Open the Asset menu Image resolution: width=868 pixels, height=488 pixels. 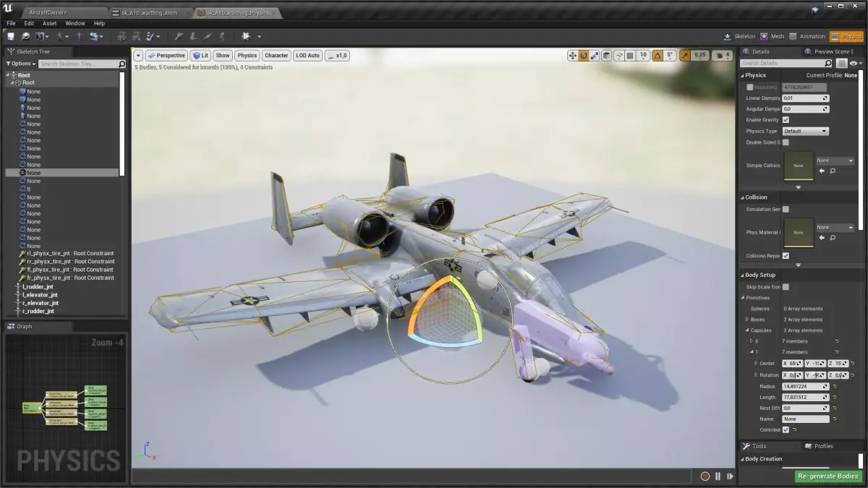click(50, 23)
